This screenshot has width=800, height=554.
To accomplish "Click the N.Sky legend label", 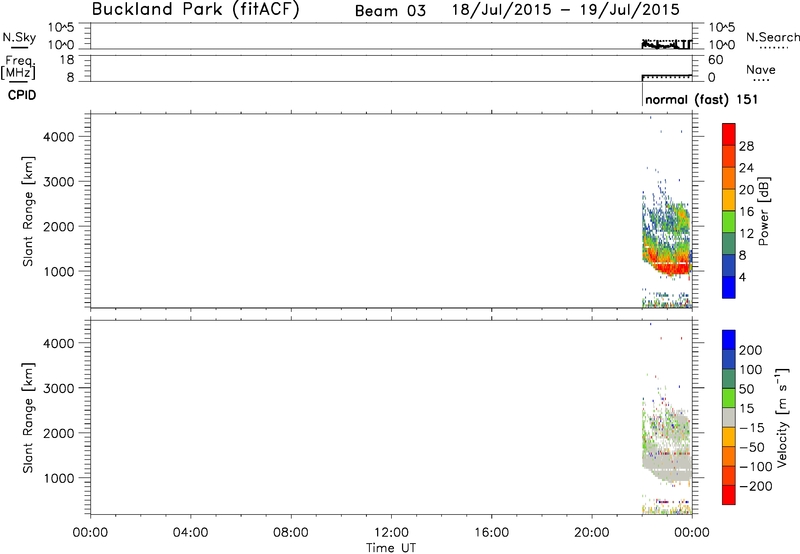I will 19,37.
